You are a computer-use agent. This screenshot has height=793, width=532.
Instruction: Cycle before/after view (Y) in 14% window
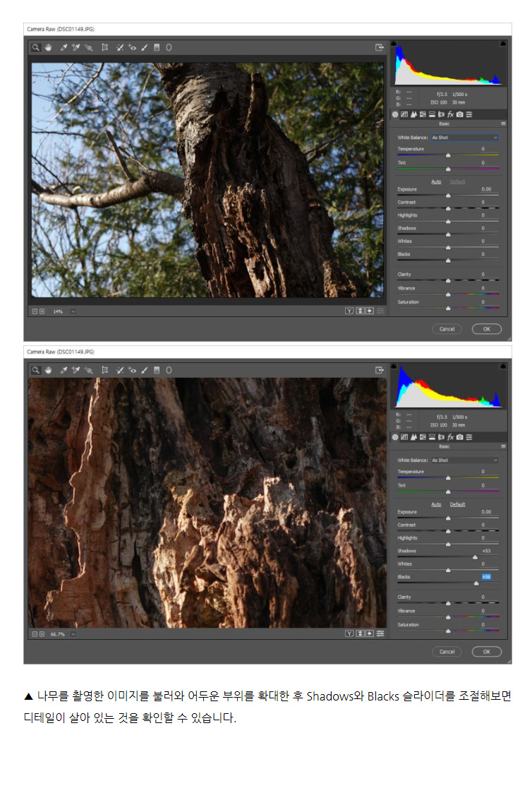pyautogui.click(x=349, y=311)
